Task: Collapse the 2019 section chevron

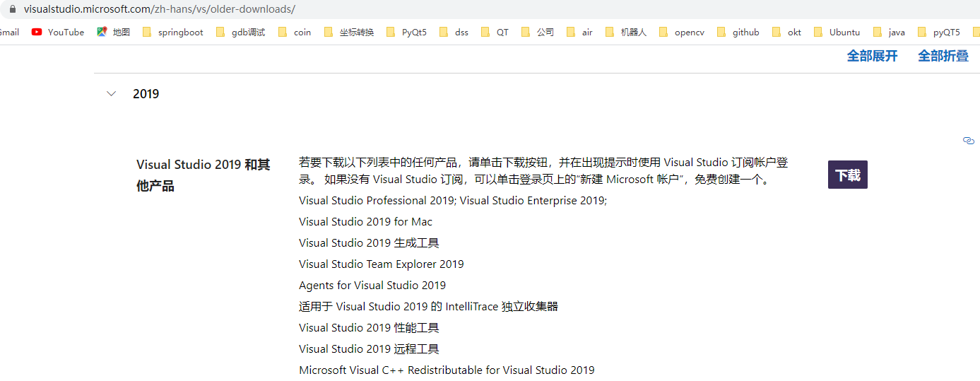Action: 111,93
